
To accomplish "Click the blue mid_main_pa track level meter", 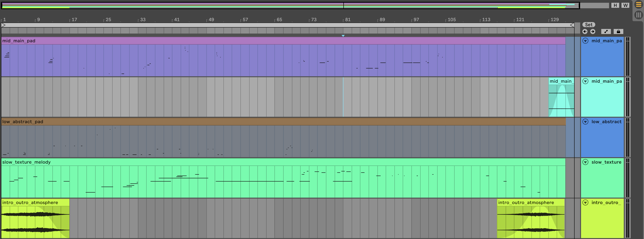I will point(627,57).
